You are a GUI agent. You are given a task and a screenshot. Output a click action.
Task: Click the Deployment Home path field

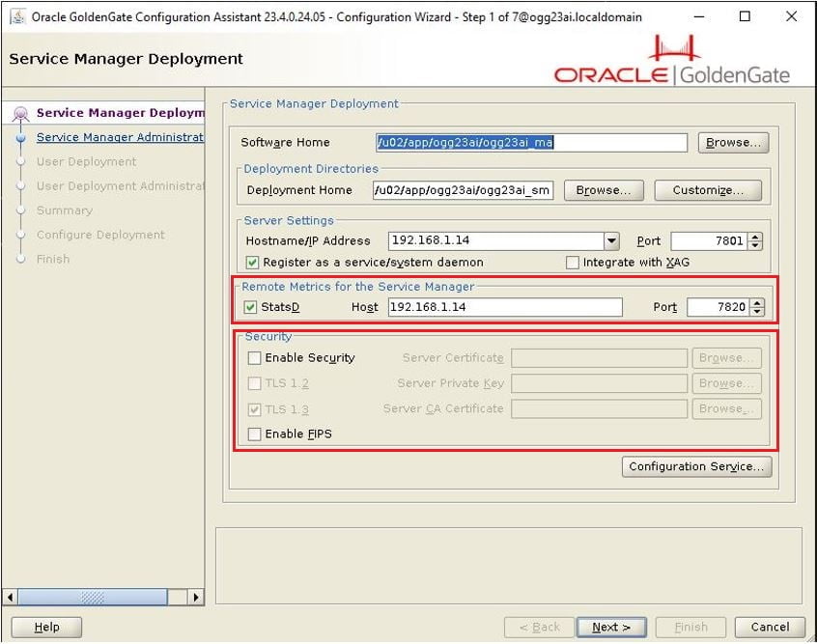[463, 190]
